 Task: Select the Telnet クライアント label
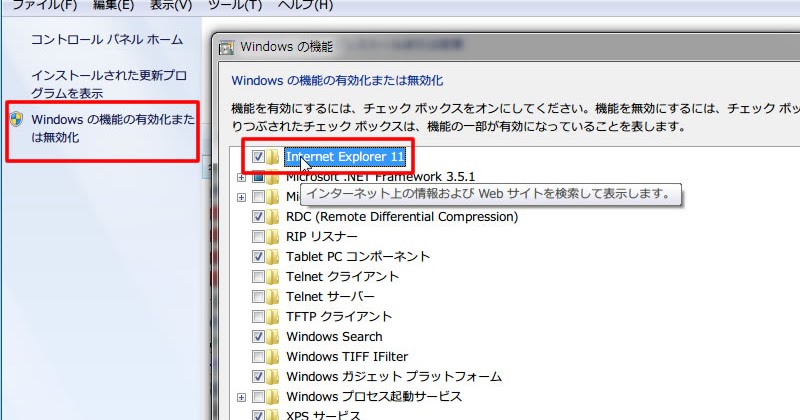[x=342, y=277]
